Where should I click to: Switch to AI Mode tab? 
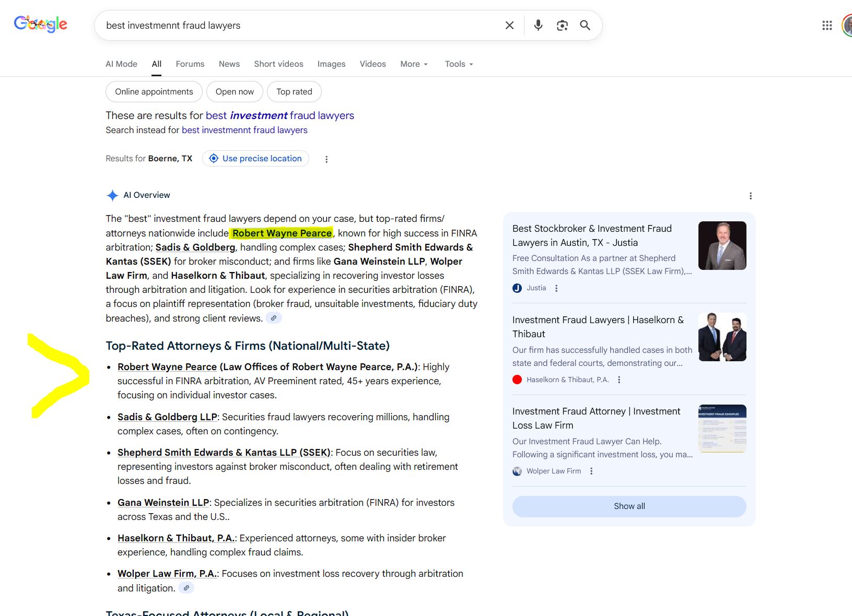(x=121, y=64)
